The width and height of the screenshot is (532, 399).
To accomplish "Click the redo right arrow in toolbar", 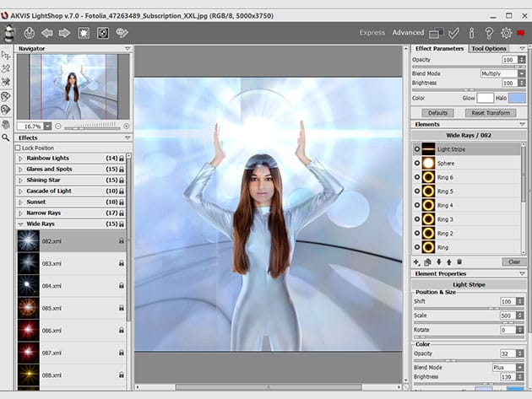I will click(64, 33).
